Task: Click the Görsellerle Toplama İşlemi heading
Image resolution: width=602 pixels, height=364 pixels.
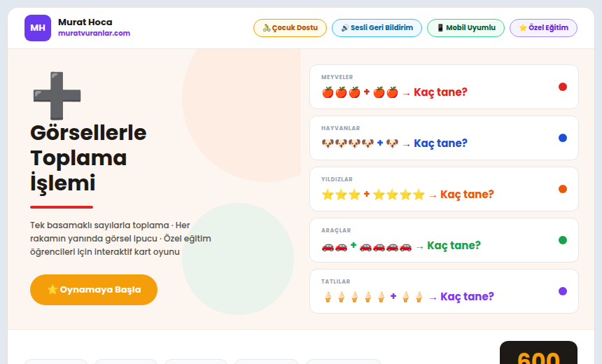Action: pyautogui.click(x=88, y=157)
